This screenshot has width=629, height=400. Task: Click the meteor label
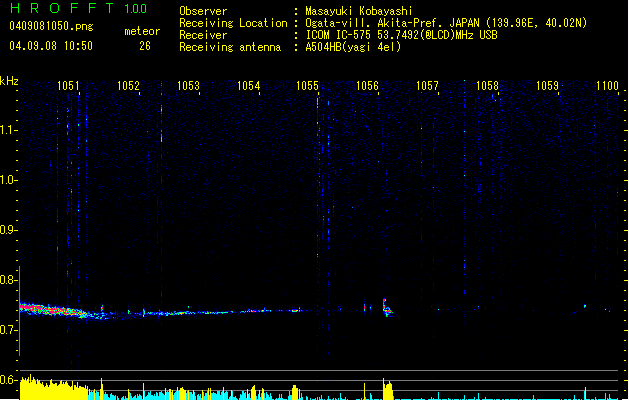(142, 31)
